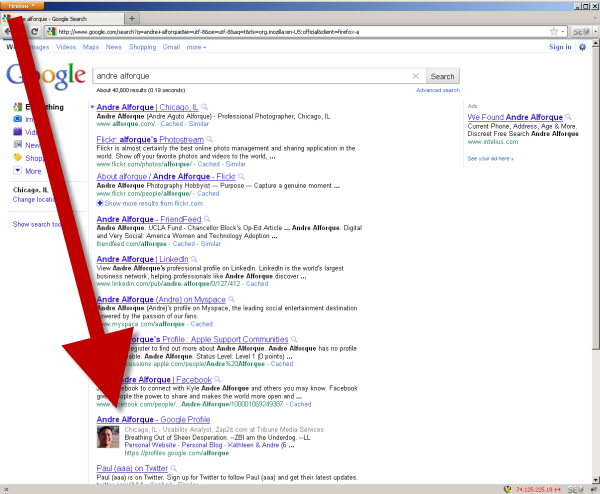Close the status bar add-on X
This screenshot has width=600, height=494.
point(6,489)
